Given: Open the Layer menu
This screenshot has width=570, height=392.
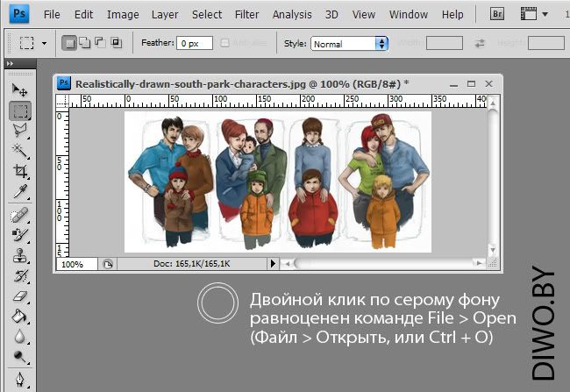Looking at the screenshot, I should [x=165, y=15].
